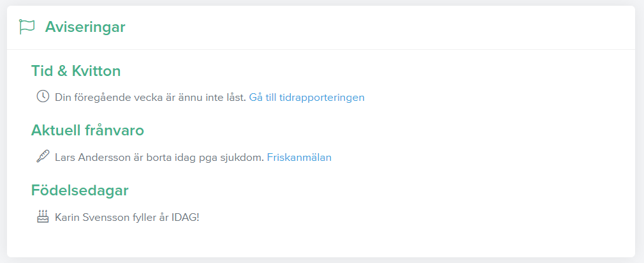Image resolution: width=644 pixels, height=263 pixels.
Task: Follow the Friskanmälan link
Action: point(300,158)
